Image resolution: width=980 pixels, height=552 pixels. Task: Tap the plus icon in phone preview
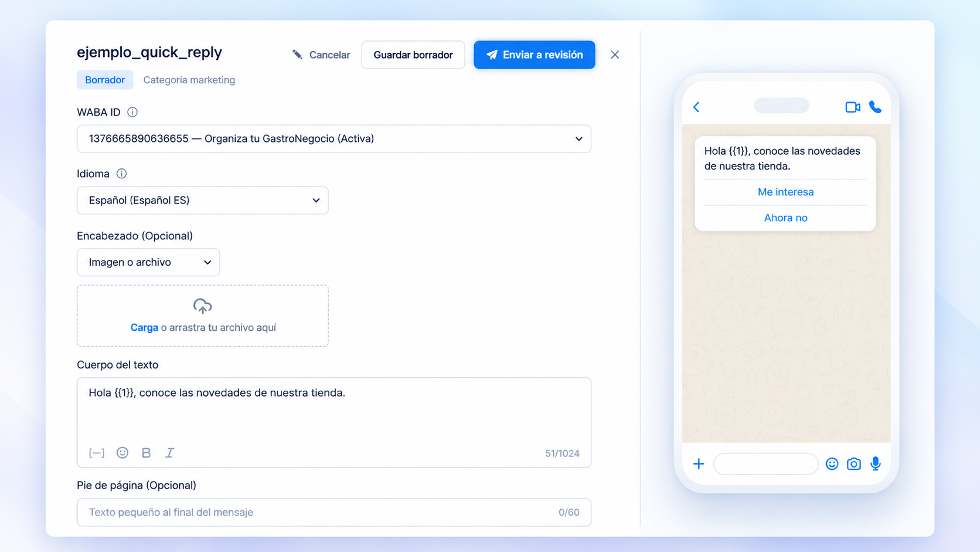click(699, 464)
